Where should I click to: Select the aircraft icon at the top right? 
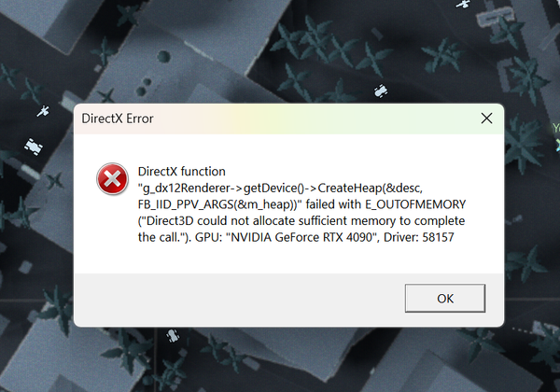[x=463, y=4]
